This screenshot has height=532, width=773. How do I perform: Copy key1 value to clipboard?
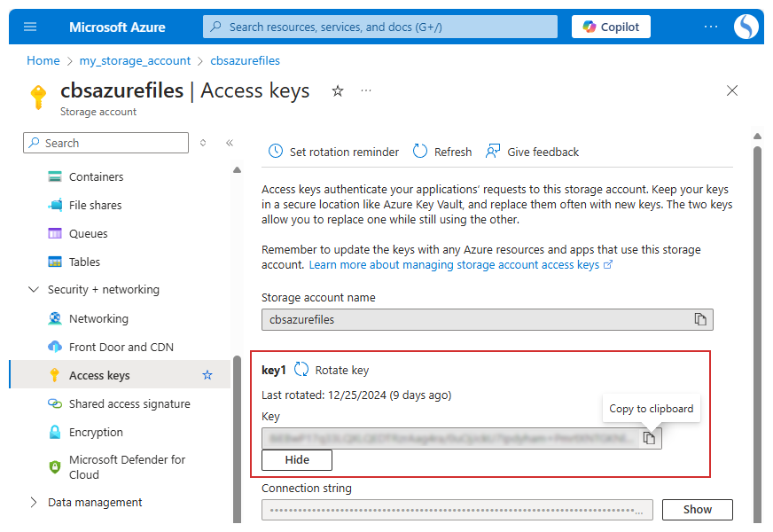[650, 438]
